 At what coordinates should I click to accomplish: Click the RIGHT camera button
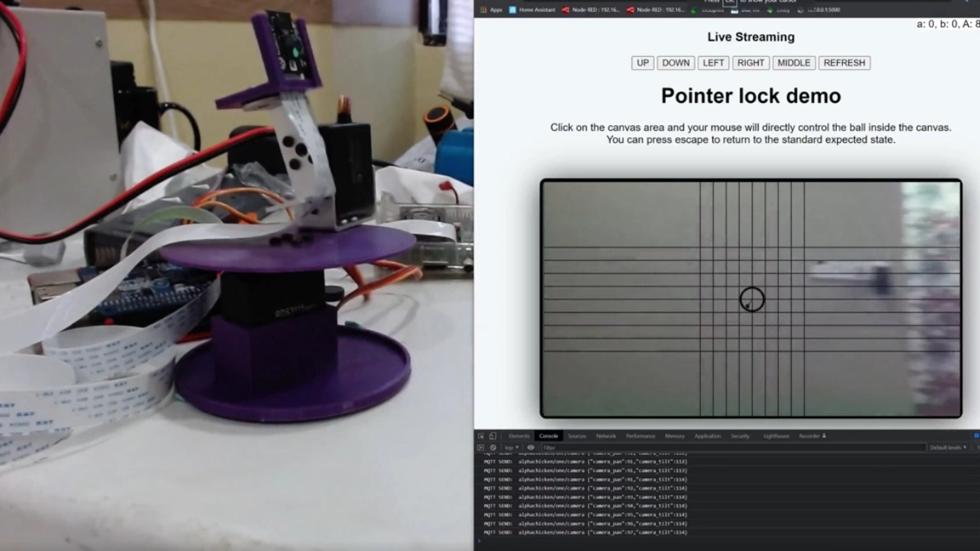(x=750, y=62)
